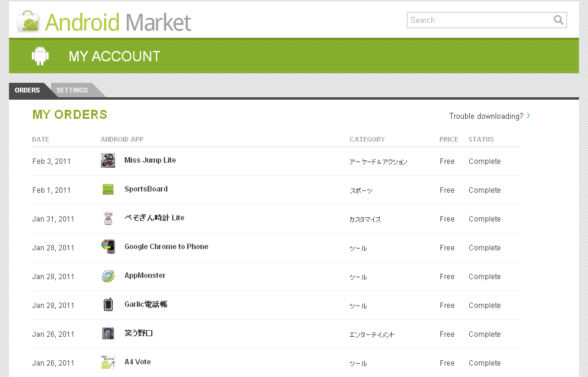Click the SportsBoard green icon
This screenshot has height=377, width=588.
(108, 189)
